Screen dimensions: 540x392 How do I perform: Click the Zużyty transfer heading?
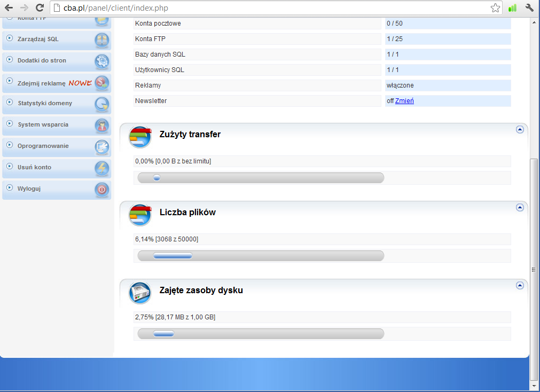190,135
